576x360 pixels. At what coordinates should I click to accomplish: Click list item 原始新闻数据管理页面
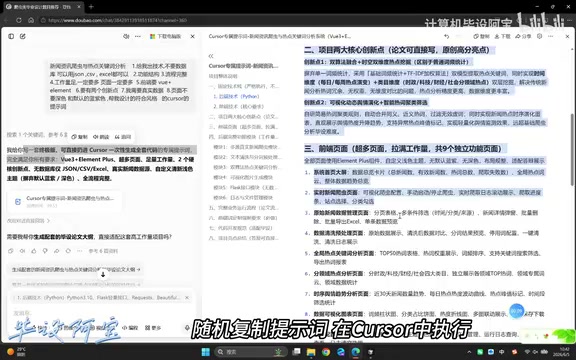pyautogui.click(x=341, y=213)
